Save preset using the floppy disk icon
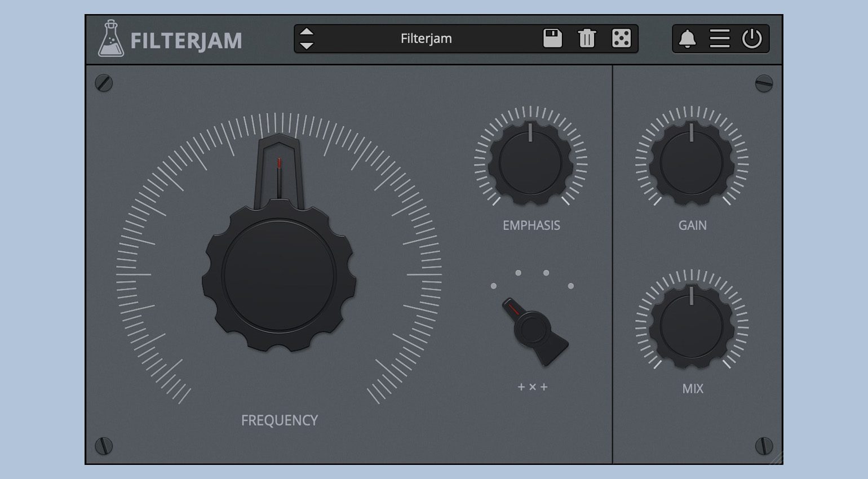868x479 pixels. 552,38
